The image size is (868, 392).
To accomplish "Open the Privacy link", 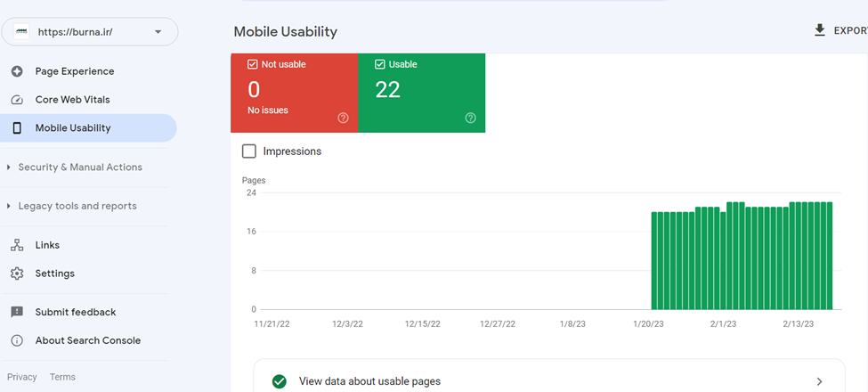I will pyautogui.click(x=22, y=377).
